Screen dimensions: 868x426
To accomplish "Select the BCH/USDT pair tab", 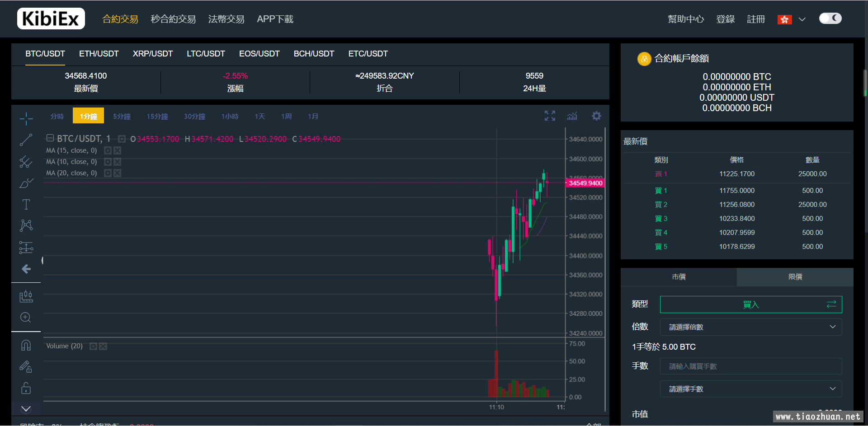I will tap(314, 54).
